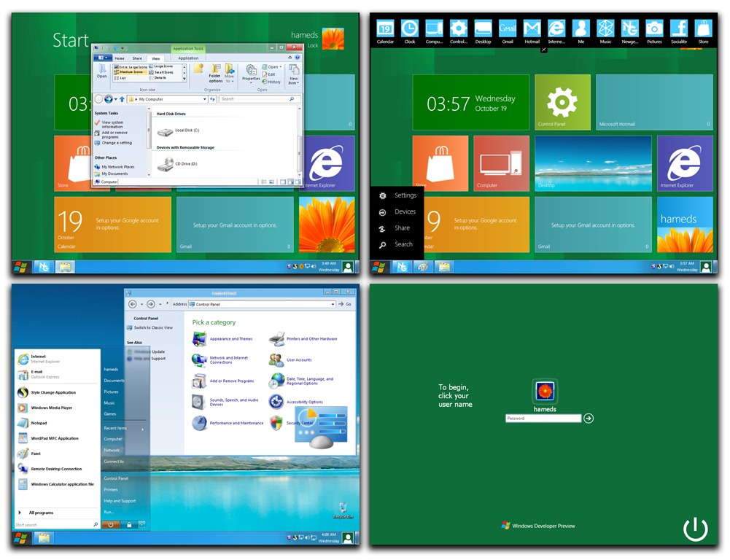Switch to the View ribbon tab

[155, 58]
